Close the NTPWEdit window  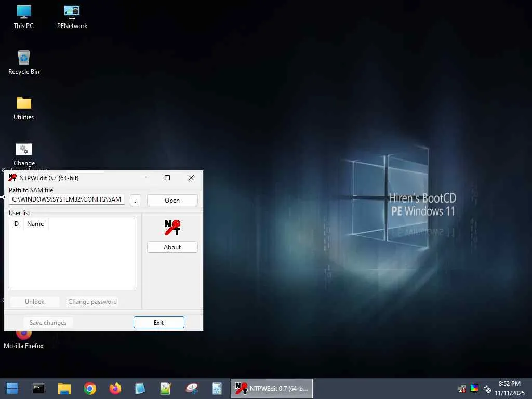[x=191, y=178]
